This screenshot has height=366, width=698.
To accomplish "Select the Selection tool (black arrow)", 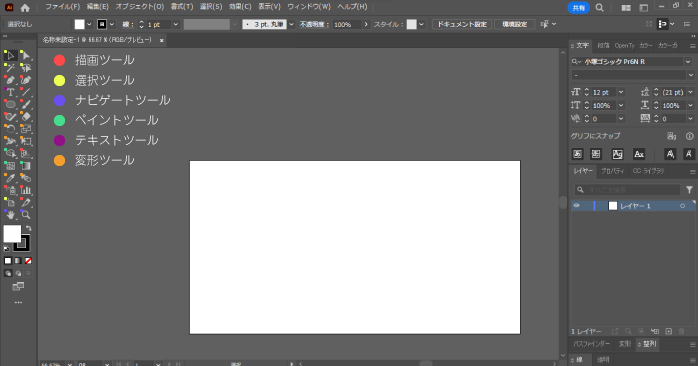I will (10, 56).
